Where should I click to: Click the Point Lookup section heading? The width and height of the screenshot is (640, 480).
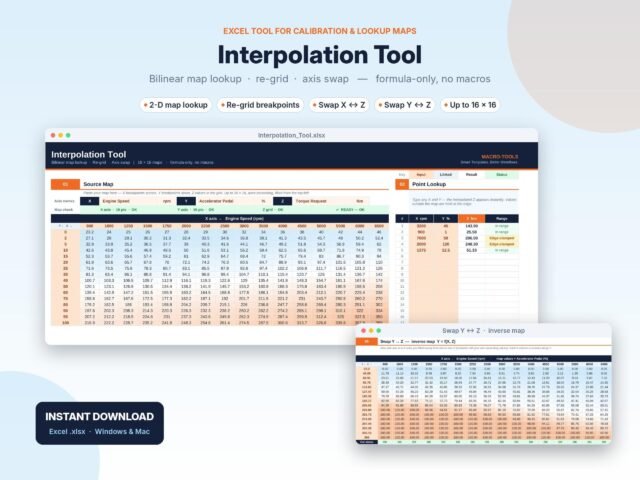point(429,184)
